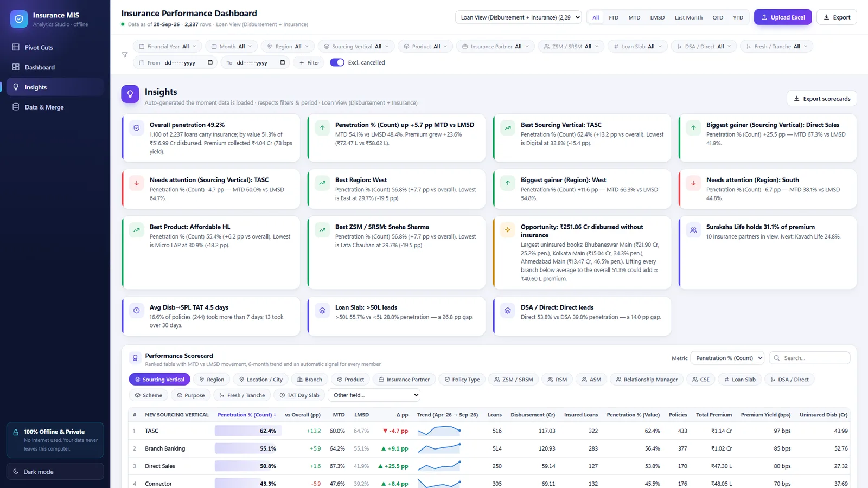Open the Insurance Partner filter dropdown
The height and width of the screenshot is (488, 868).
[x=495, y=47]
